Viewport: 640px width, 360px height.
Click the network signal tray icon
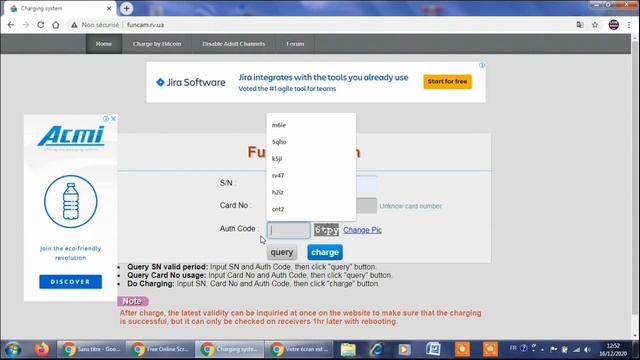(x=576, y=349)
